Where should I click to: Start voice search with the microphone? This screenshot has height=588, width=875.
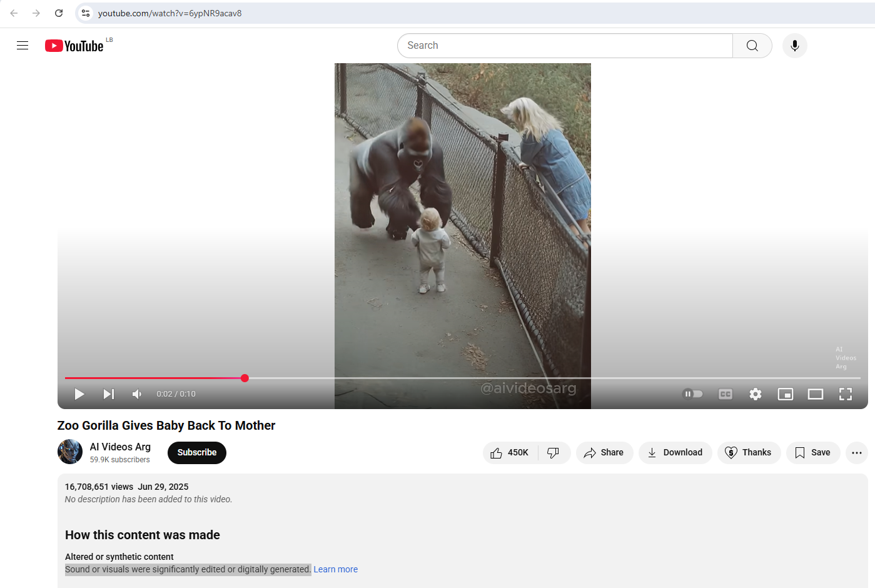click(794, 45)
